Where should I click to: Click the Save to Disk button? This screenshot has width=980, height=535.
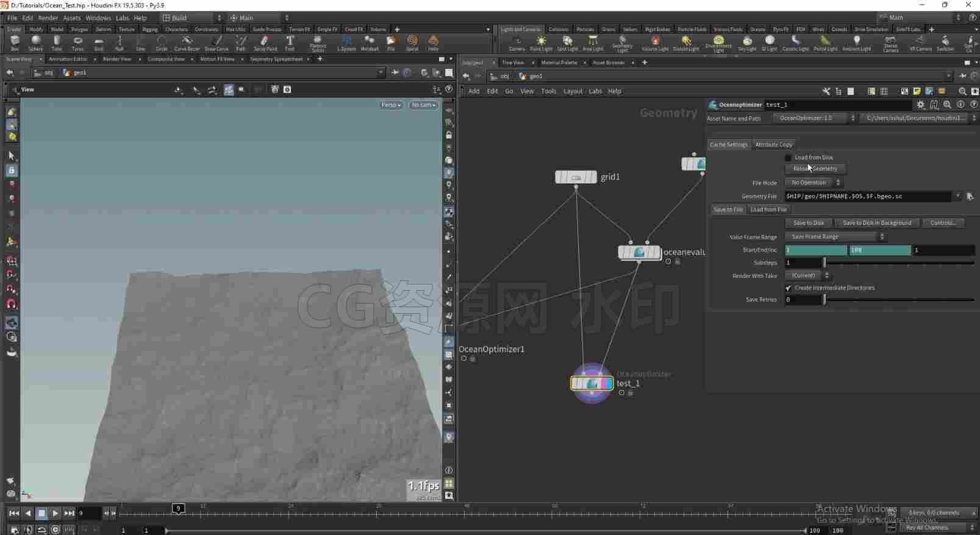pos(809,223)
